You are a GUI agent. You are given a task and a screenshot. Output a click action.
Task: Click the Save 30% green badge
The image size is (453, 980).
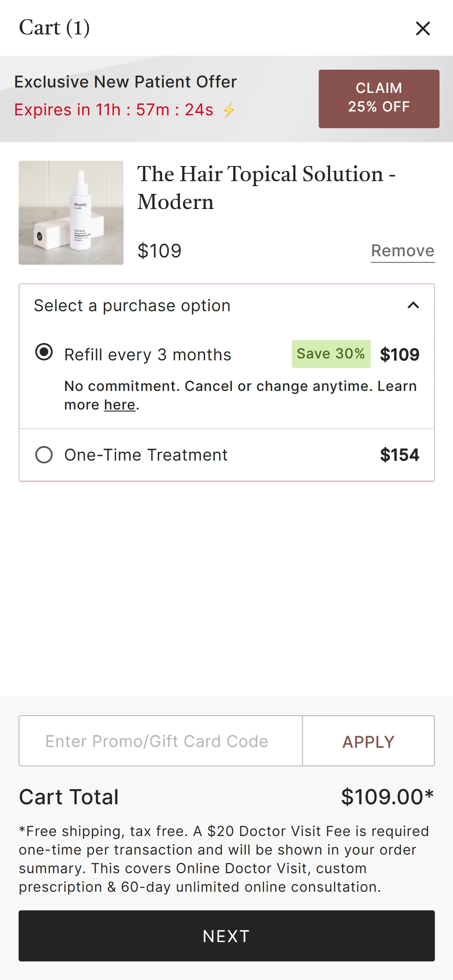331,354
